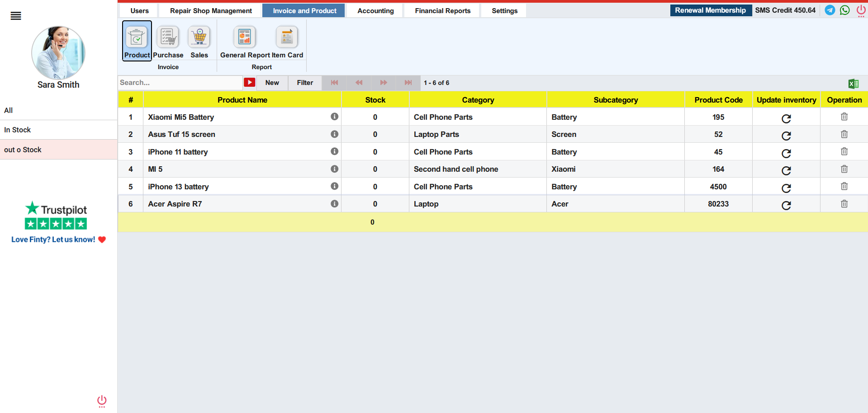Filter sidebar by In Stock
868x413 pixels.
(59, 130)
